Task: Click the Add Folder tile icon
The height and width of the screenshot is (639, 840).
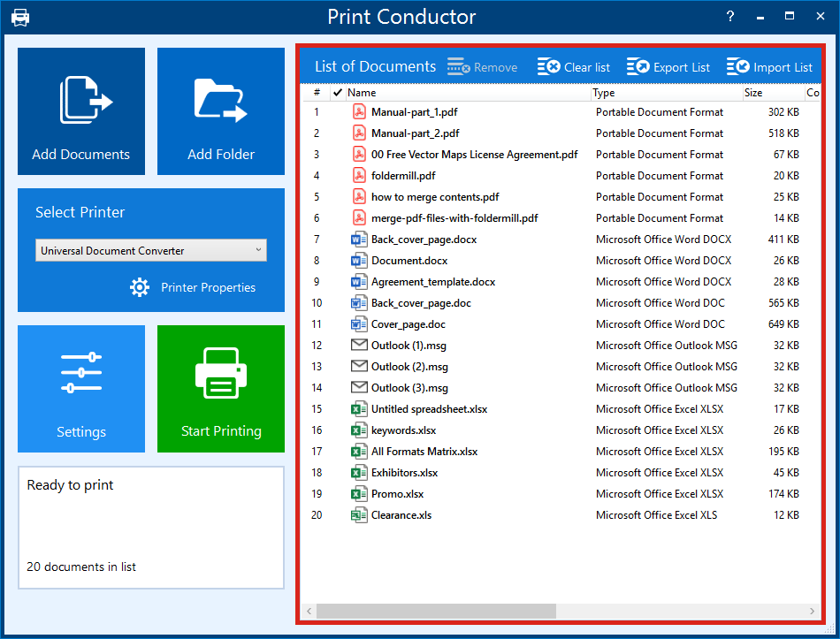Action: tap(220, 100)
